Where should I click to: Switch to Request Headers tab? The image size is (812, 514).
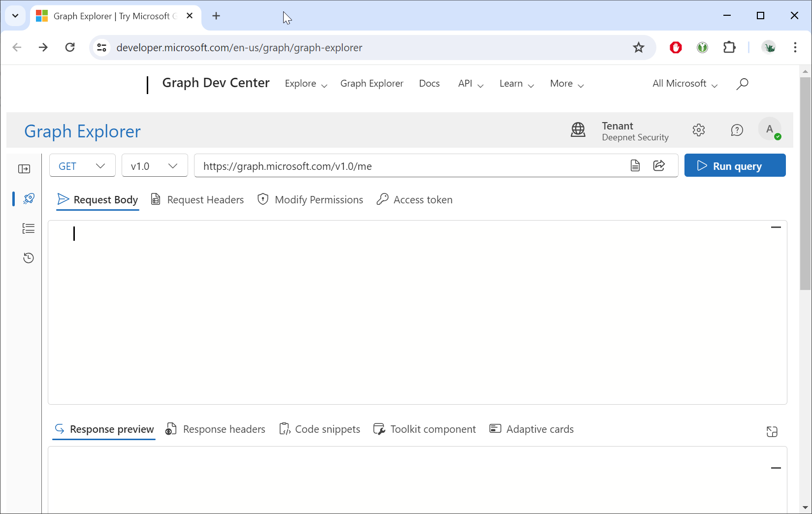click(197, 200)
